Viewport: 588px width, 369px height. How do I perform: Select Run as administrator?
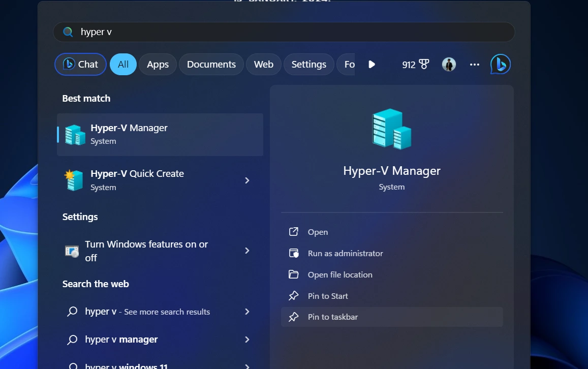pos(345,253)
